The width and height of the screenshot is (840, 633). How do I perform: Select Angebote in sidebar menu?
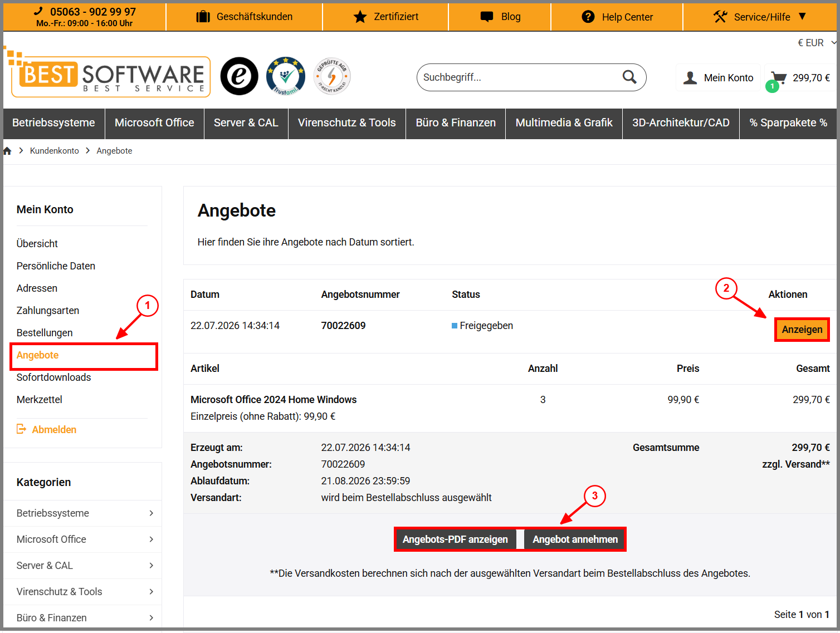37,355
